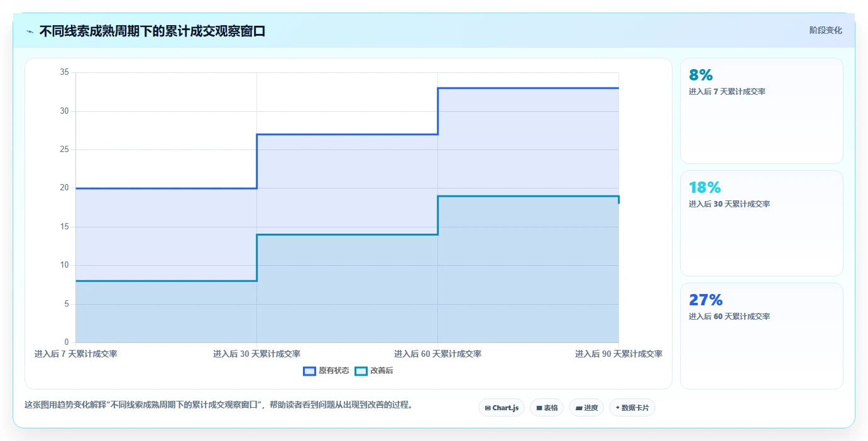Click the 27% value text
868x441 pixels.
click(706, 300)
